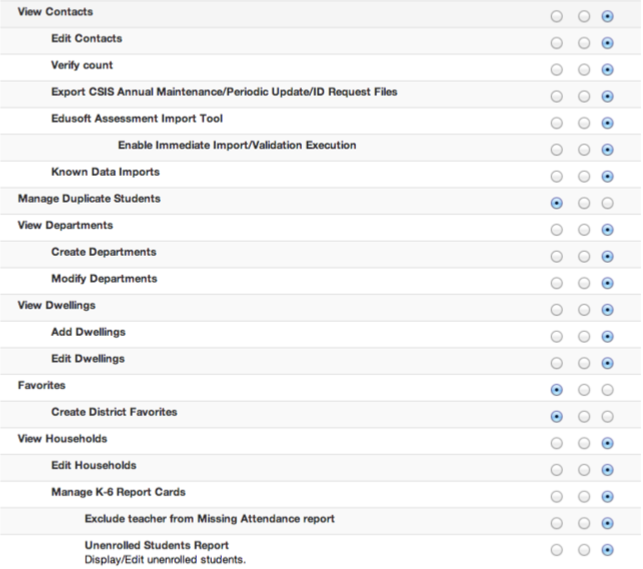Select middle radio for Known Data Imports

(x=584, y=177)
